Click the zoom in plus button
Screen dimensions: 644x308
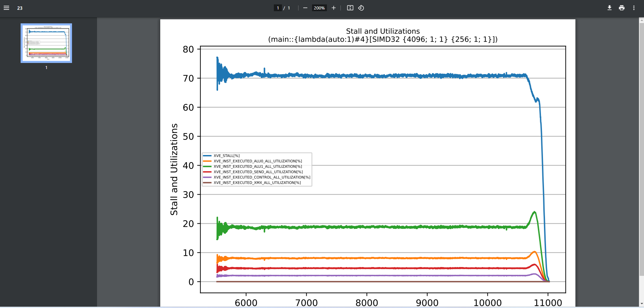(x=334, y=8)
